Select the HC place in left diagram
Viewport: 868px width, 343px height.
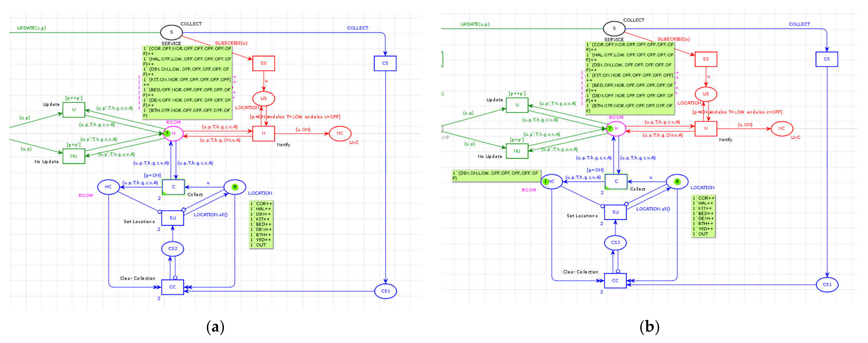pyautogui.click(x=108, y=187)
